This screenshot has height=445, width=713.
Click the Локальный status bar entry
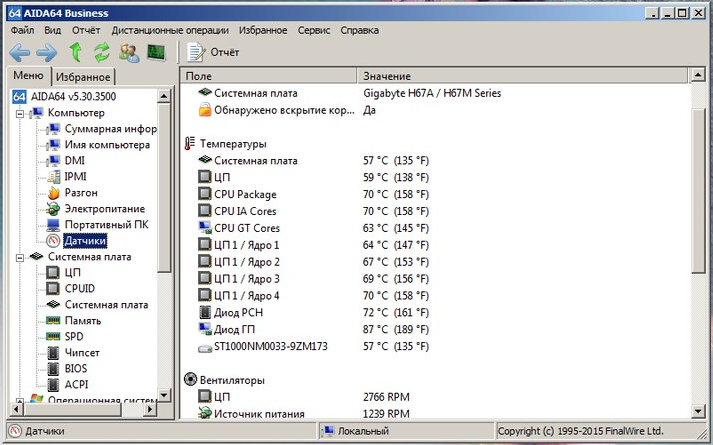tap(407, 431)
